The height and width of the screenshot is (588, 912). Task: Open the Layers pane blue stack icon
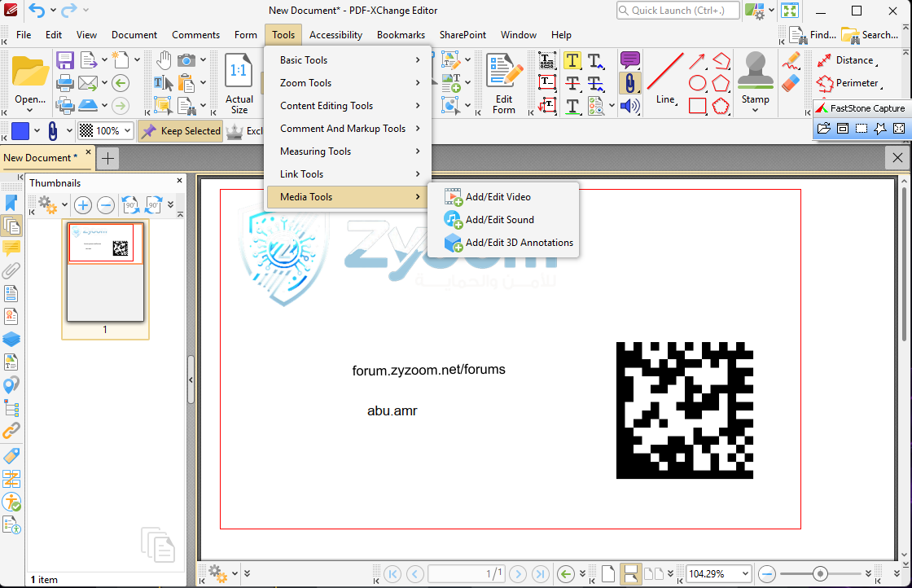(11, 339)
